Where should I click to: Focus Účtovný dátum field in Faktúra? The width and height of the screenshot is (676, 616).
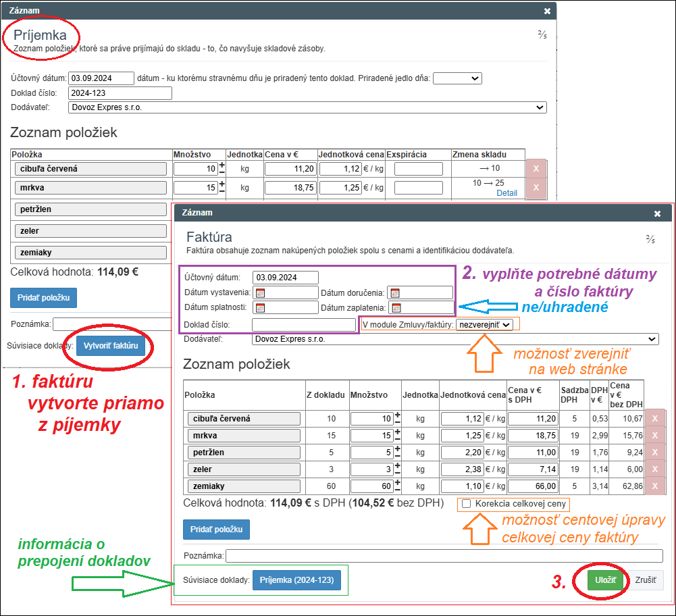[x=286, y=278]
